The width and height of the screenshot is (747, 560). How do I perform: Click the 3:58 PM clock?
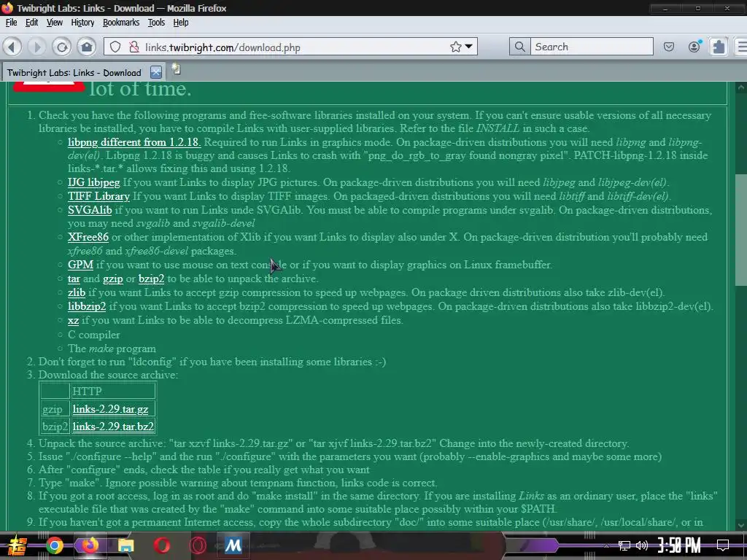coord(679,545)
